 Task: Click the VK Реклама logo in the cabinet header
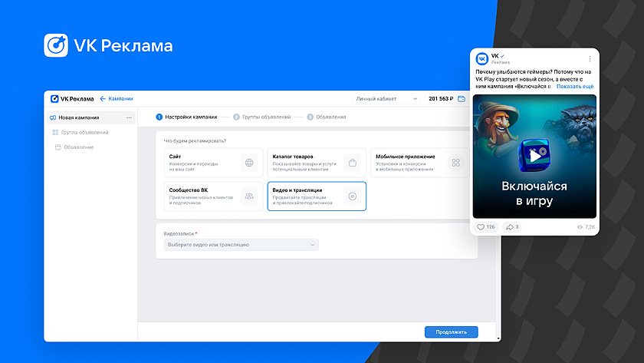(x=72, y=99)
